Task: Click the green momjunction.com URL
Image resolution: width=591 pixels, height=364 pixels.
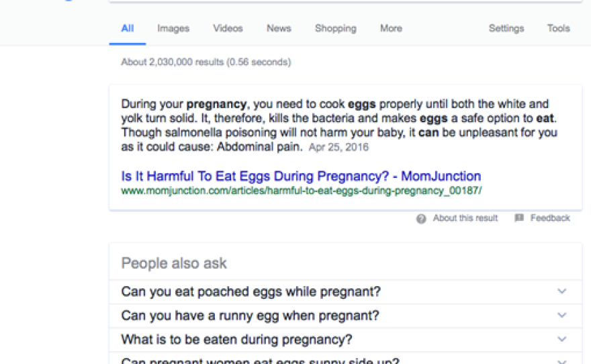Action: 301,191
